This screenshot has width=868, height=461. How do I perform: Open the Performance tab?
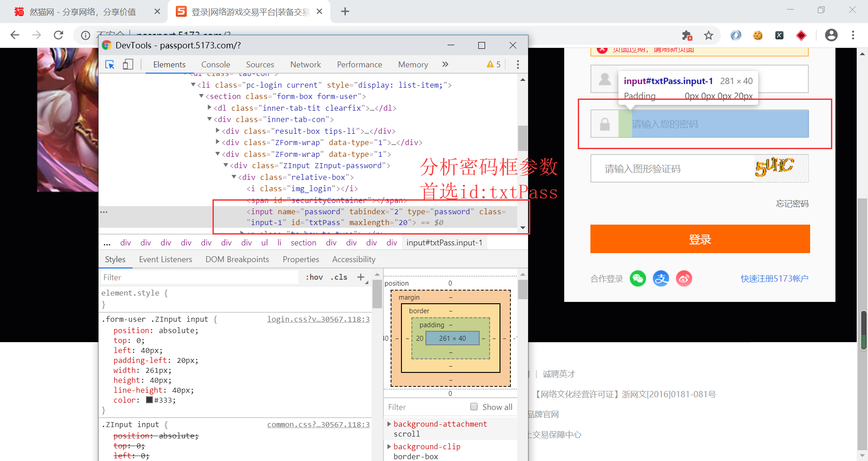(x=359, y=65)
